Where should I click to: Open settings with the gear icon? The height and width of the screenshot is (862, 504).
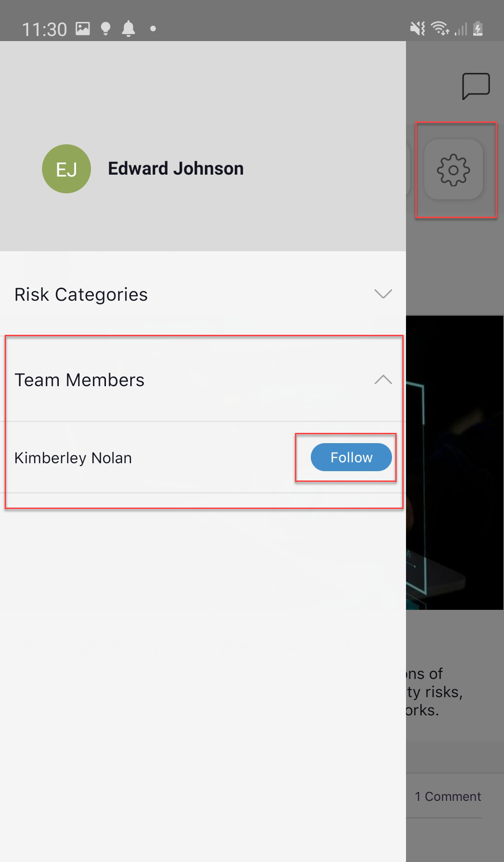click(x=453, y=170)
